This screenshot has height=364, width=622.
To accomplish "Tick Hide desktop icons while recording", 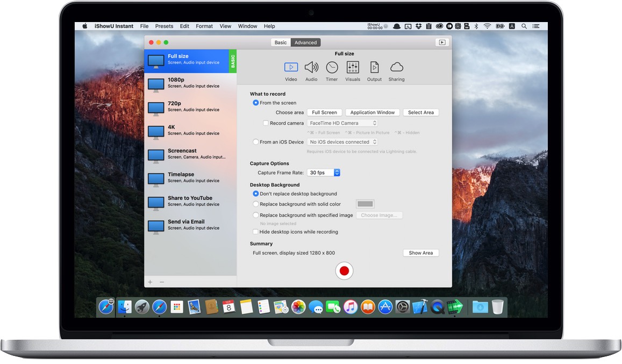I will [255, 232].
